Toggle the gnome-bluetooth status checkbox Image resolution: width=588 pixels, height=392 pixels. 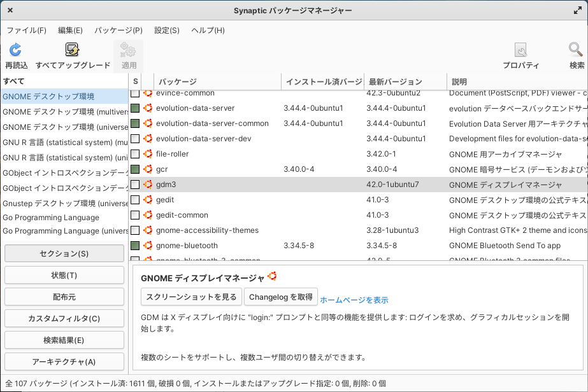[x=135, y=246]
